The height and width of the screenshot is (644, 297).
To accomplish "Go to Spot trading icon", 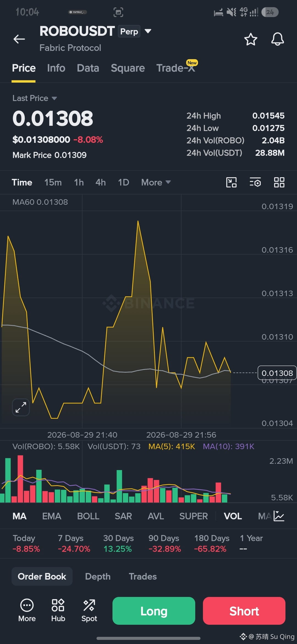I will [89, 610].
